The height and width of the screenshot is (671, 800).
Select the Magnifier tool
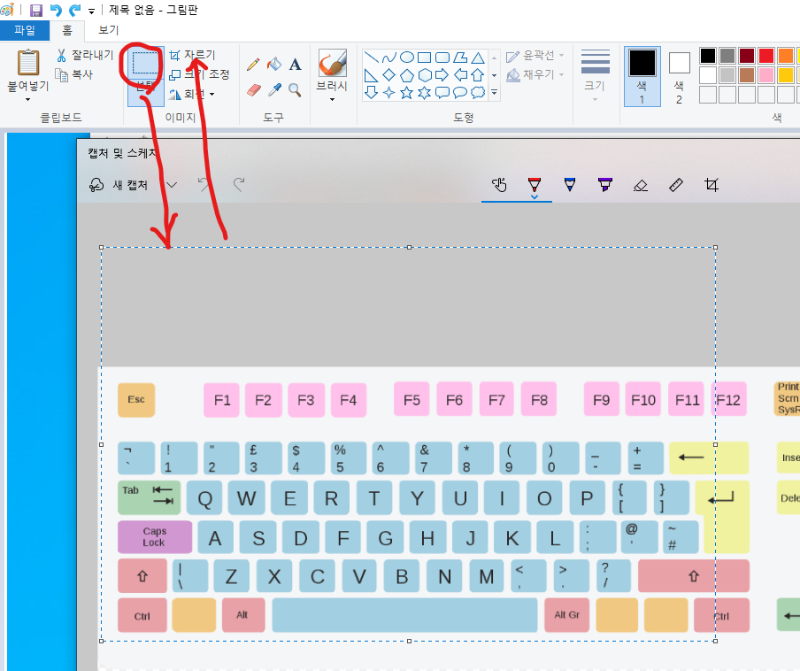click(x=295, y=90)
